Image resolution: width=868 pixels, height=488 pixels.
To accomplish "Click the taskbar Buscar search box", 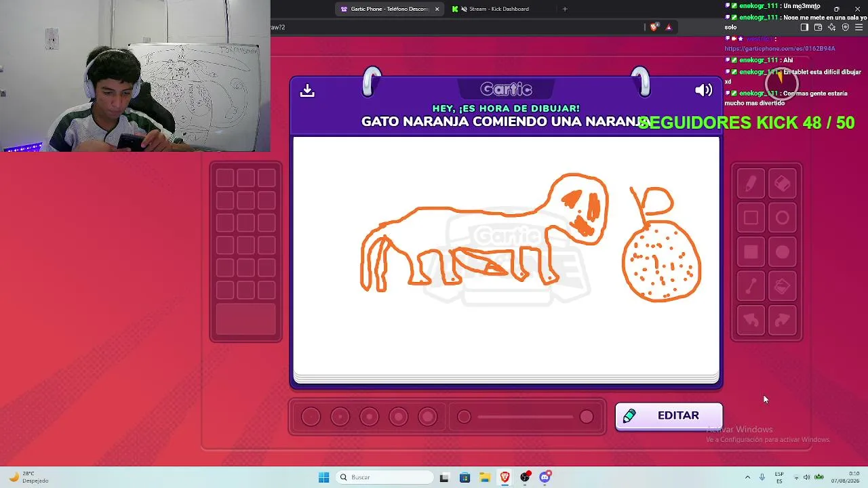I will pyautogui.click(x=385, y=477).
